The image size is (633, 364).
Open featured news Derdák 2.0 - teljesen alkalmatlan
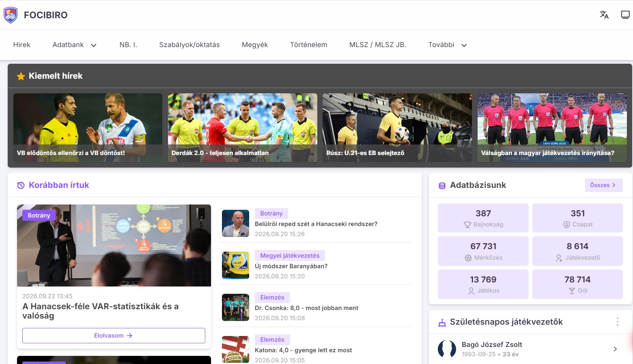tap(243, 127)
